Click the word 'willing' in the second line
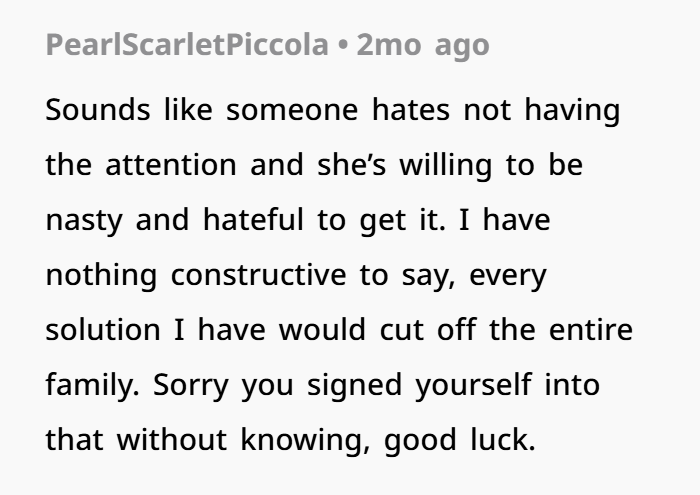 pos(446,165)
